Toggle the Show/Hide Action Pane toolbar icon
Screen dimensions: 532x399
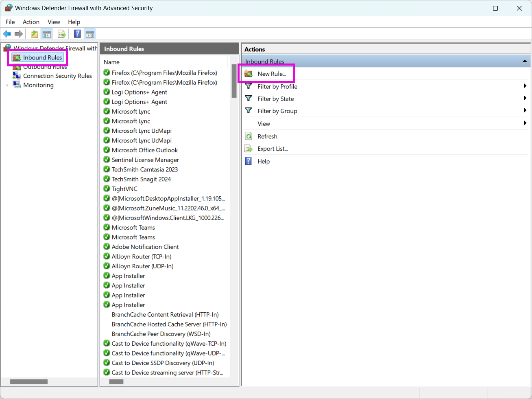point(90,34)
